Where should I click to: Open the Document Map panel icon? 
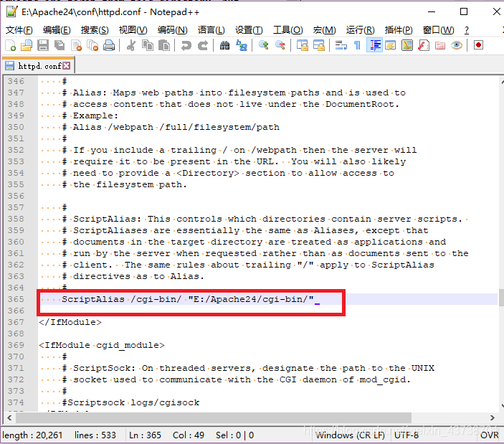pyautogui.click(x=407, y=45)
